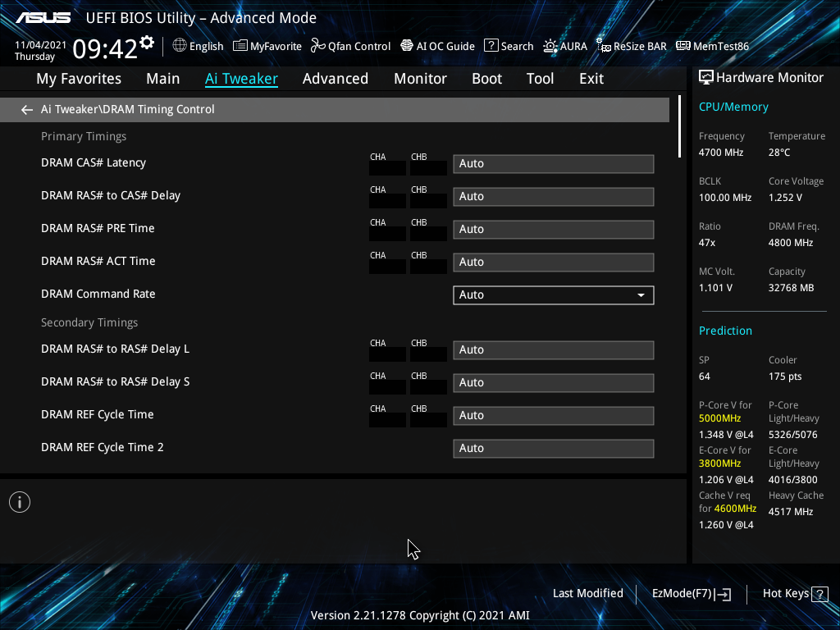
Task: Click the Hot Keys question icon
Action: point(819,594)
